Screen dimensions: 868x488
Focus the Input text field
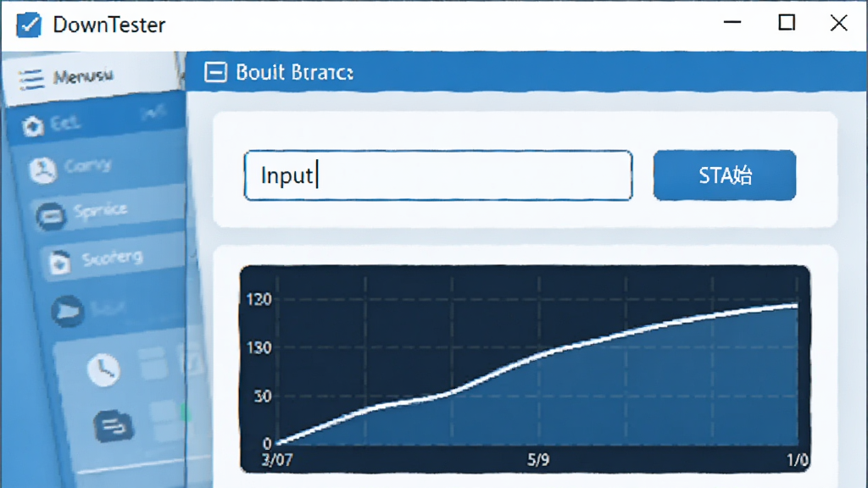point(438,175)
